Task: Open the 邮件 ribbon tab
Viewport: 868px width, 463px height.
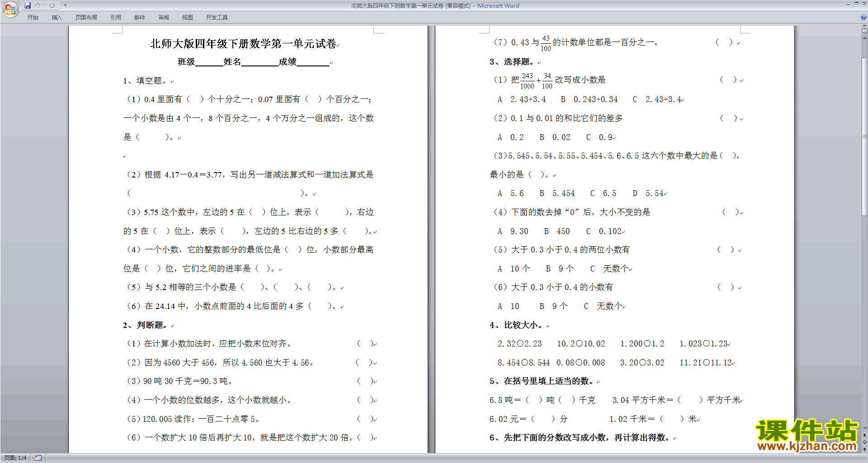Action: click(x=140, y=17)
